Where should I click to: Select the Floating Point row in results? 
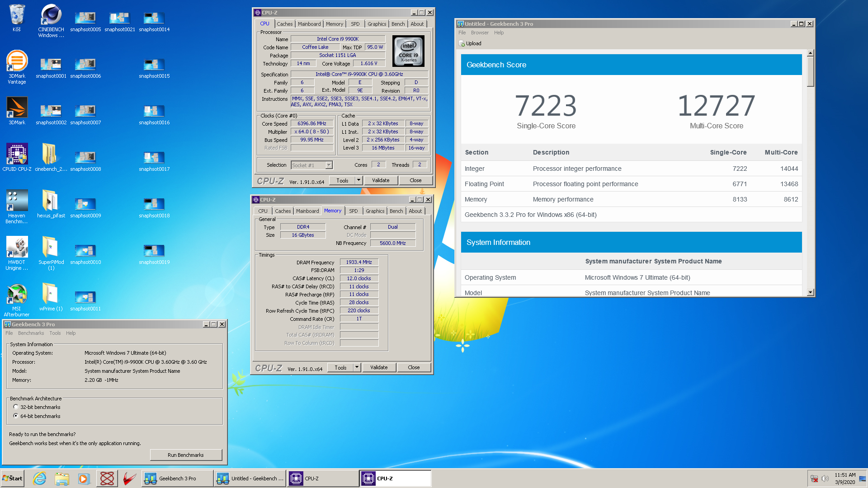(x=631, y=184)
